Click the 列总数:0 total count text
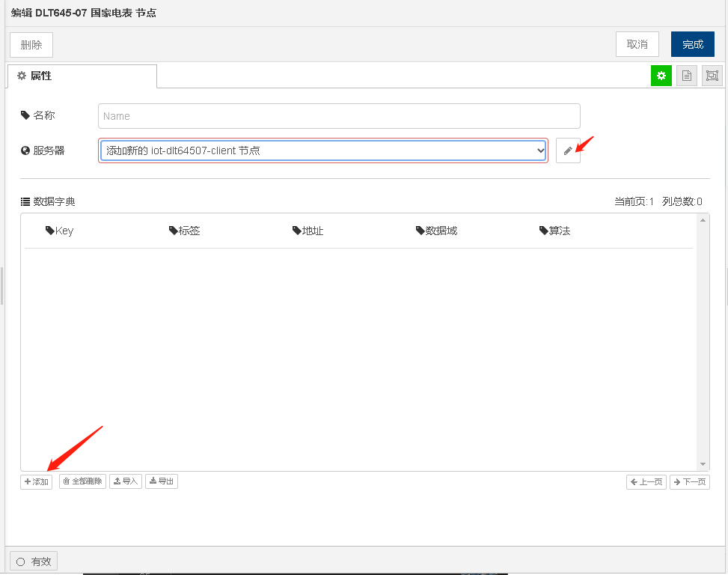This screenshot has width=728, height=575. pyautogui.click(x=682, y=201)
